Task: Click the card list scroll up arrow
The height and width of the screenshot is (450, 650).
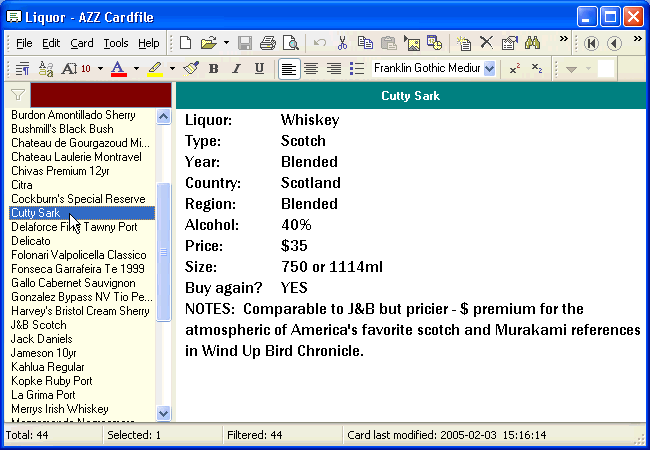Action: [x=164, y=116]
